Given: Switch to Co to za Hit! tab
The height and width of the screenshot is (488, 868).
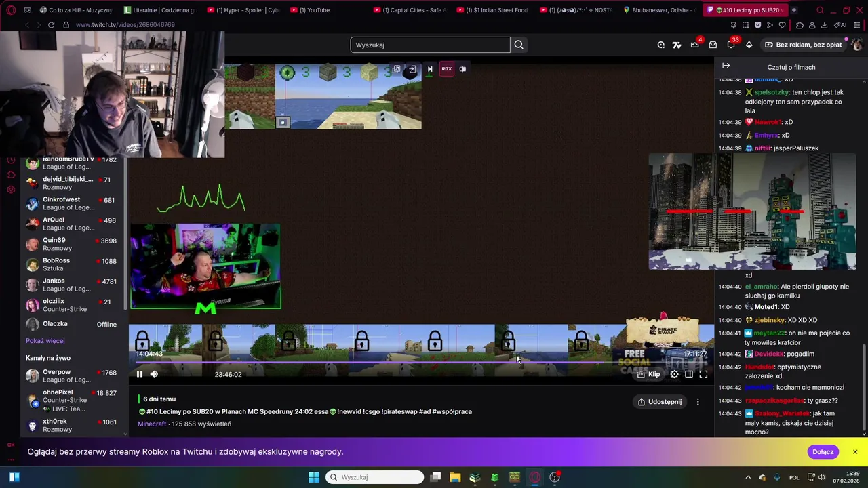Looking at the screenshot, I should click(x=76, y=10).
